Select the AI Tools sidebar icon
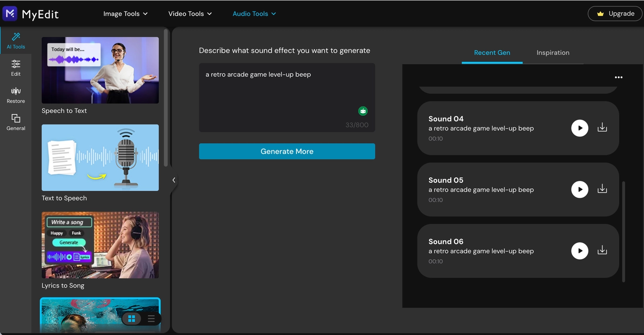The height and width of the screenshot is (335, 644). (x=15, y=42)
